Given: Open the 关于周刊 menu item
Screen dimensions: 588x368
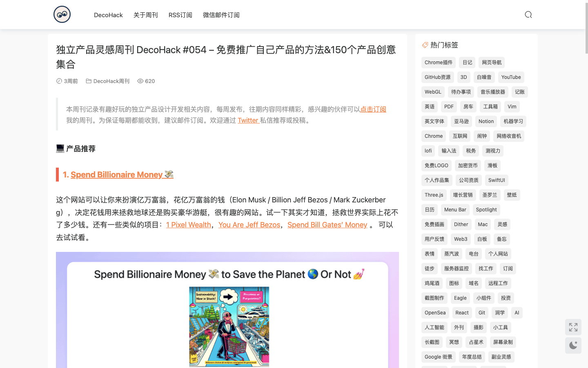Looking at the screenshot, I should pyautogui.click(x=146, y=15).
